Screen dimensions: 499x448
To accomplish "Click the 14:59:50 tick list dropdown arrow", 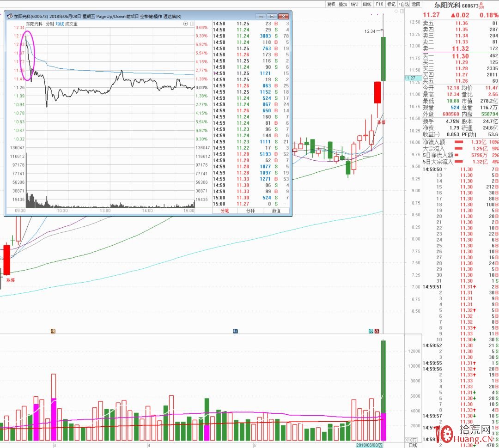I will pyautogui.click(x=445, y=169).
